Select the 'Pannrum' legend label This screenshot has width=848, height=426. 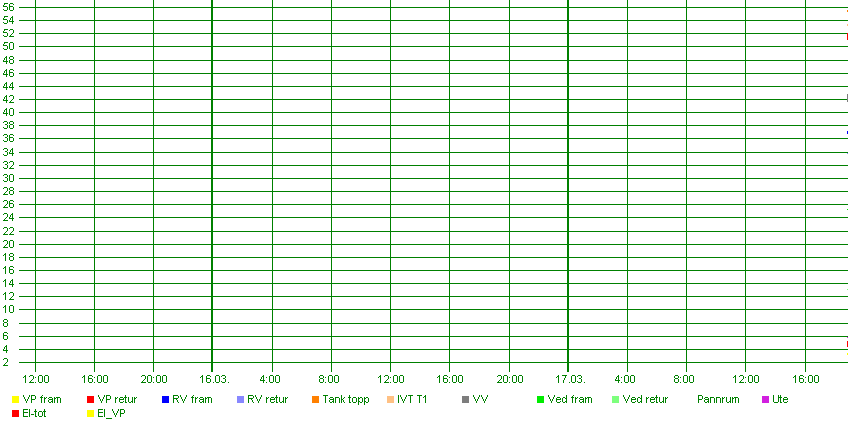click(x=718, y=400)
